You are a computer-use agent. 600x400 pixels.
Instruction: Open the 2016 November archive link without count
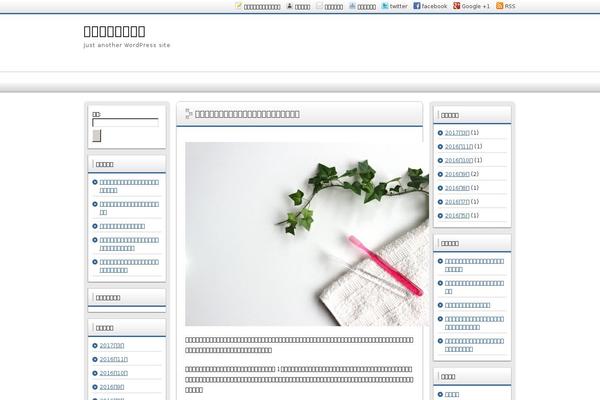pos(114,359)
